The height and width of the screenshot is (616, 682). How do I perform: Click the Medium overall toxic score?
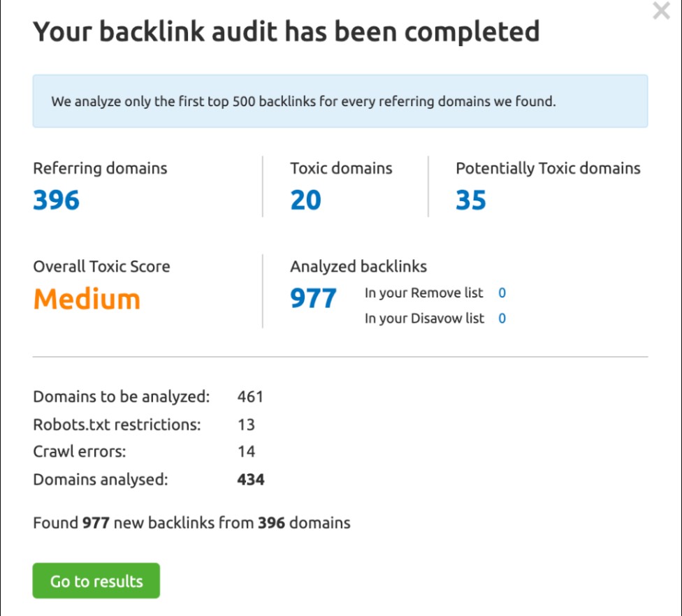click(x=87, y=299)
